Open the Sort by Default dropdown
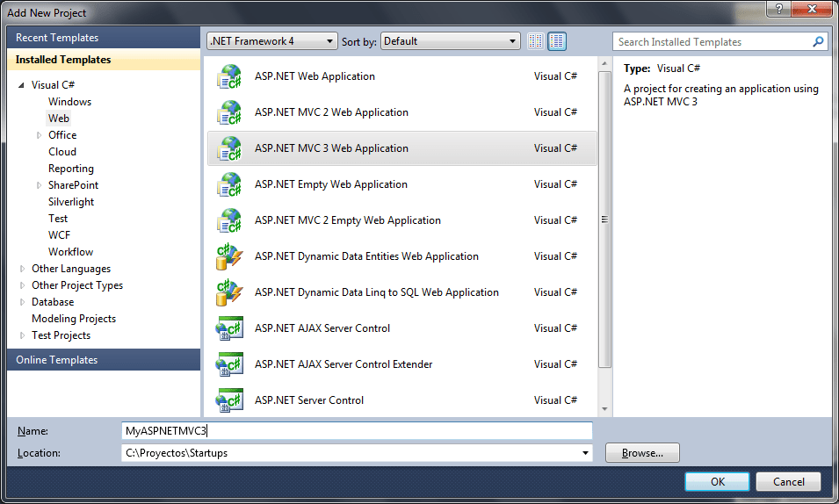This screenshot has width=839, height=504. 450,41
